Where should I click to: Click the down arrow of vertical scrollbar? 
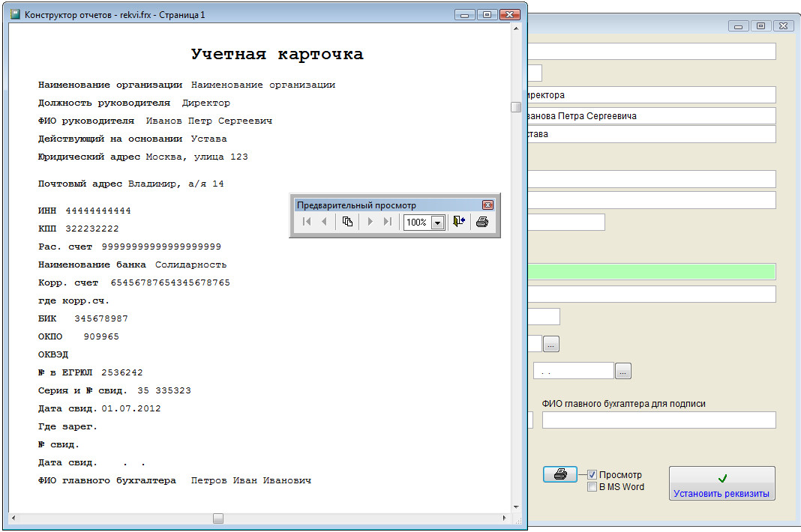[x=516, y=507]
